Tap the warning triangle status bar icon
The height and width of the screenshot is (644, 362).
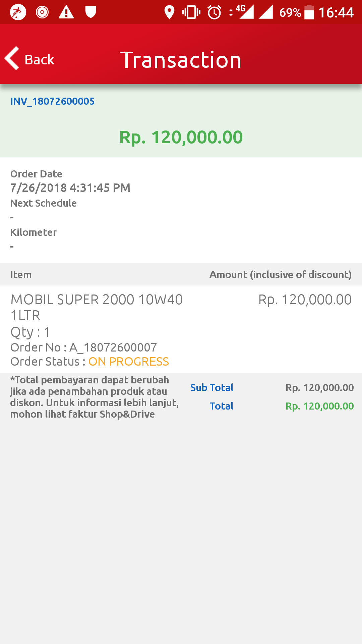(x=66, y=12)
